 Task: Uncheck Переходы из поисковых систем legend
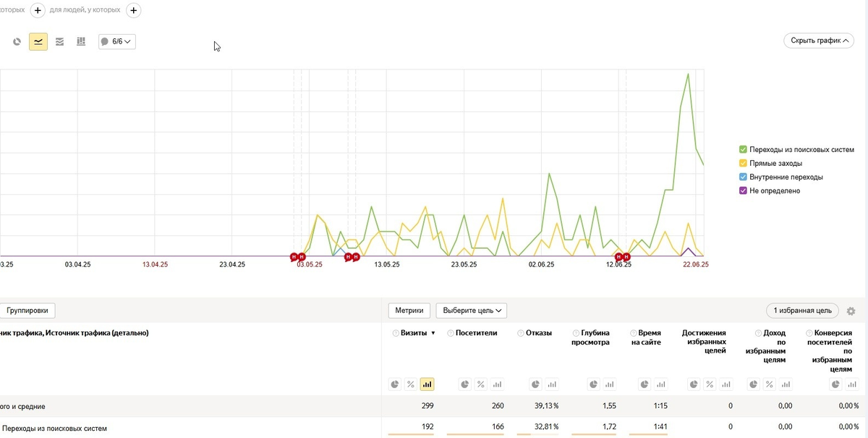click(743, 149)
